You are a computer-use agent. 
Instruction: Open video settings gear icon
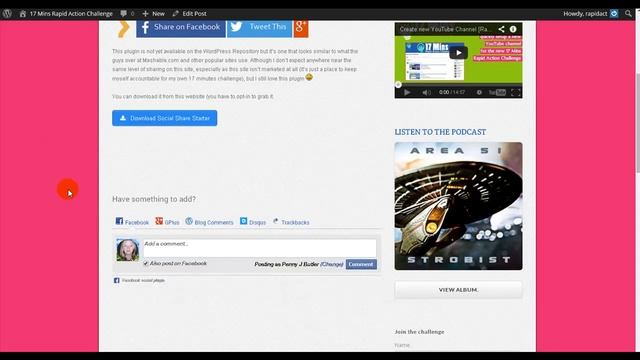click(479, 92)
